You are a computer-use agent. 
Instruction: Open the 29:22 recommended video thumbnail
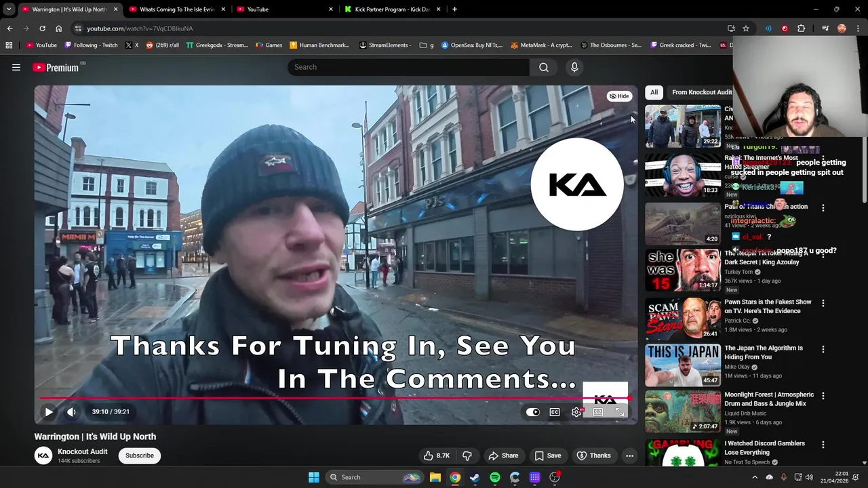tap(683, 126)
